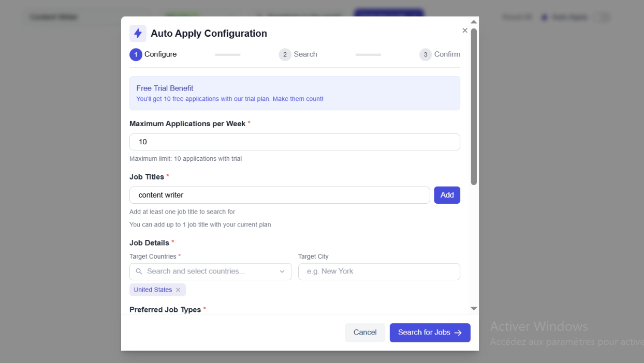Remove the United States country tag

point(178,290)
